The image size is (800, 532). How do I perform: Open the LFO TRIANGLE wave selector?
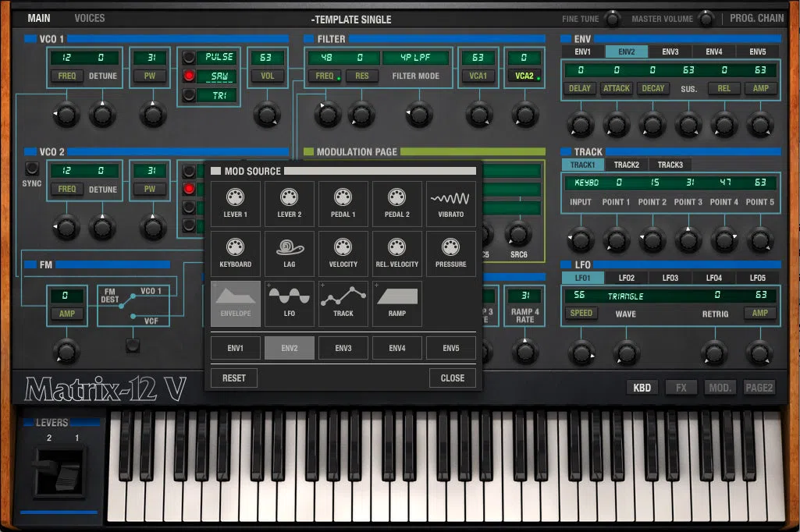625,296
